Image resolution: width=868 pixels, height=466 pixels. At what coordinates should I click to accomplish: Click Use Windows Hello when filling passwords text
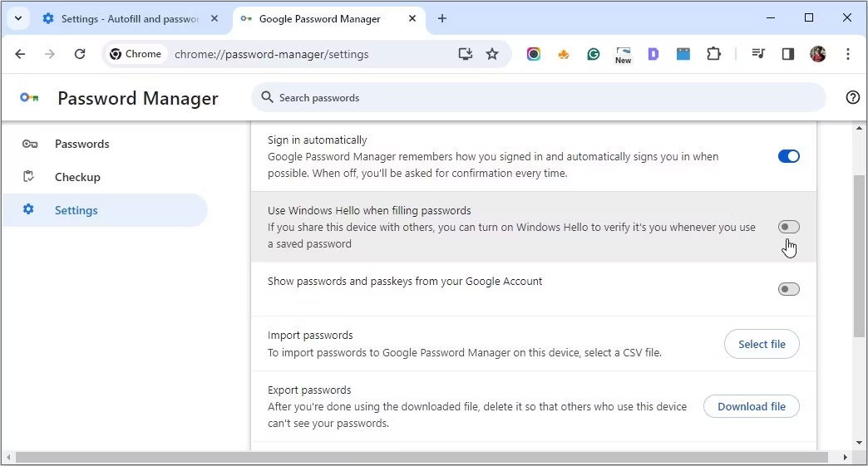pos(369,210)
